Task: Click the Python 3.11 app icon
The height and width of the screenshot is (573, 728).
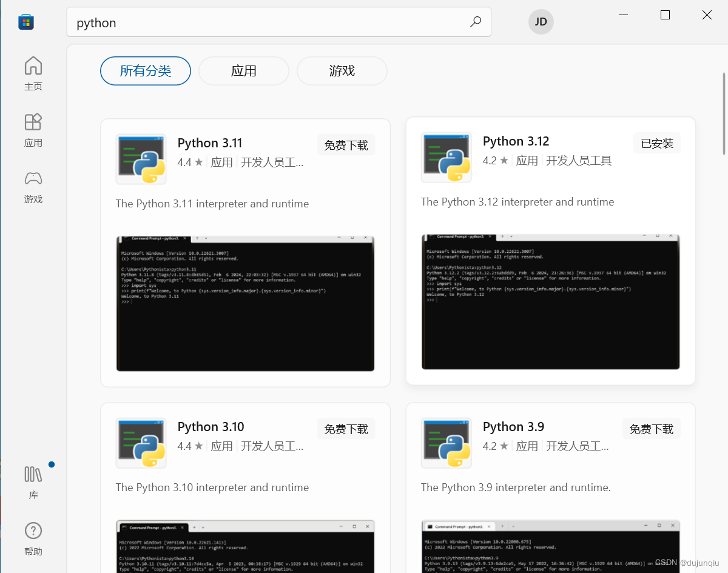Action: click(141, 159)
